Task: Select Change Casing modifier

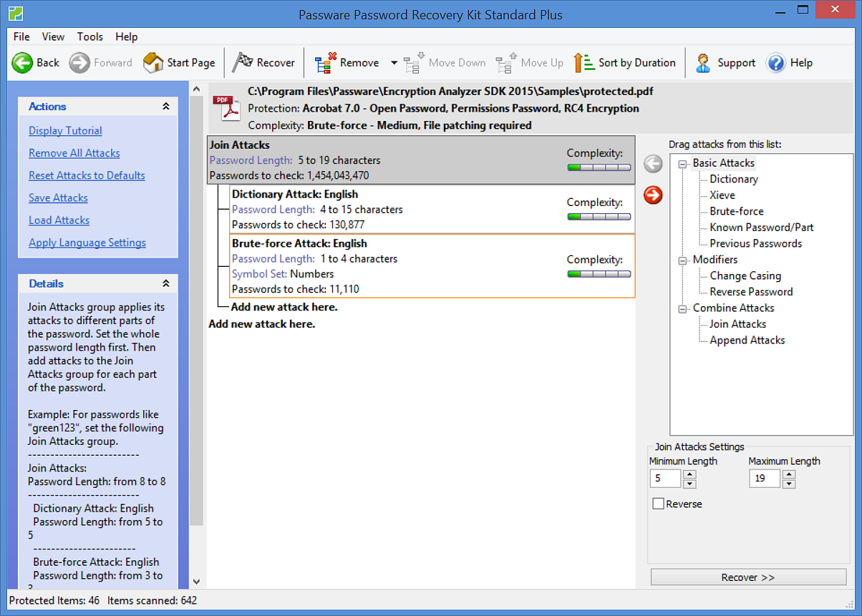Action: tap(745, 275)
